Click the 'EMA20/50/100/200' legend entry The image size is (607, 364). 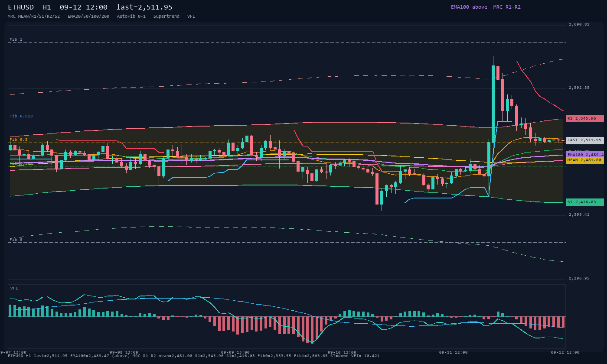[88, 16]
